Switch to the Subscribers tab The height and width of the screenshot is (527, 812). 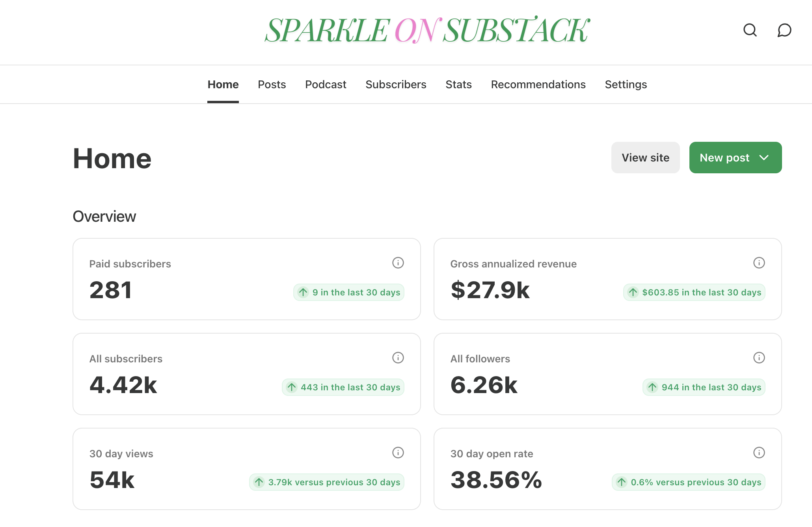396,84
